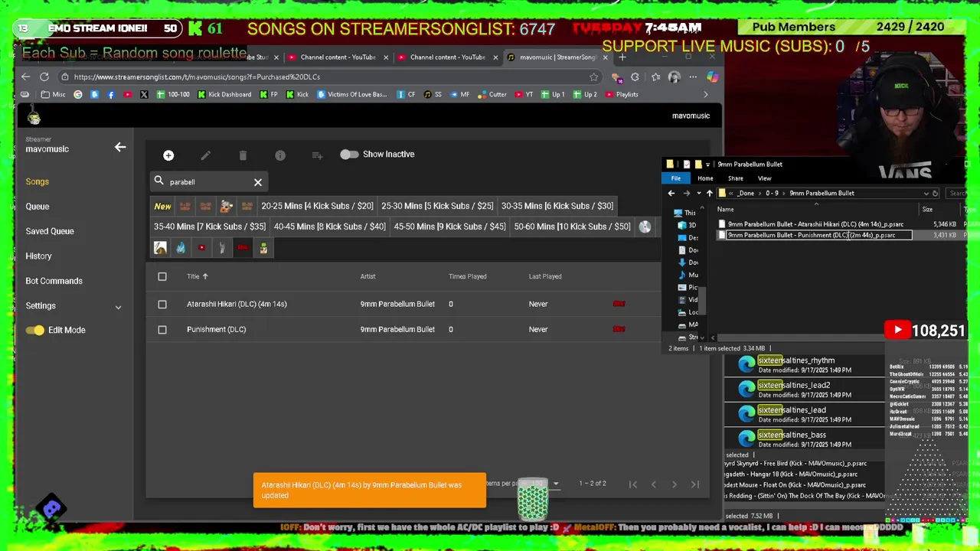Select sixteensaltines_rhythm file in lower list
Image resolution: width=980 pixels, height=551 pixels.
[804, 365]
